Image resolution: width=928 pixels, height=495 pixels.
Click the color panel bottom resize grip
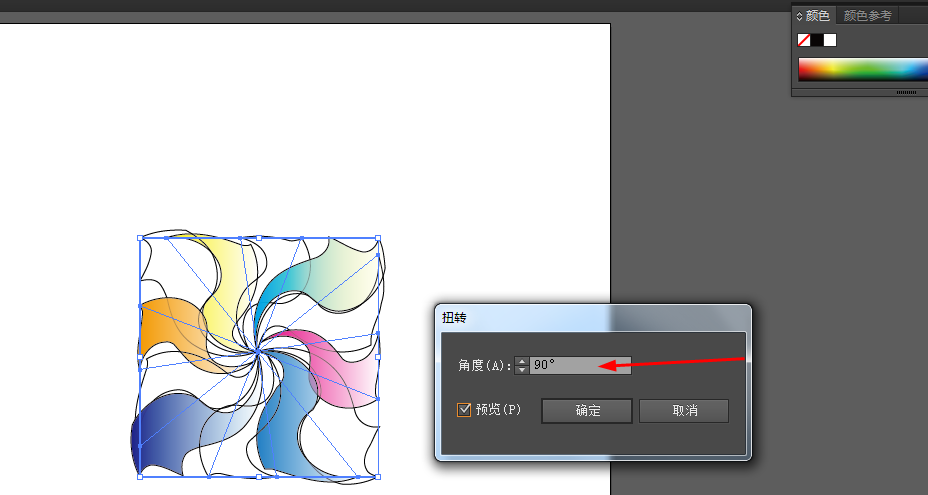[906, 92]
